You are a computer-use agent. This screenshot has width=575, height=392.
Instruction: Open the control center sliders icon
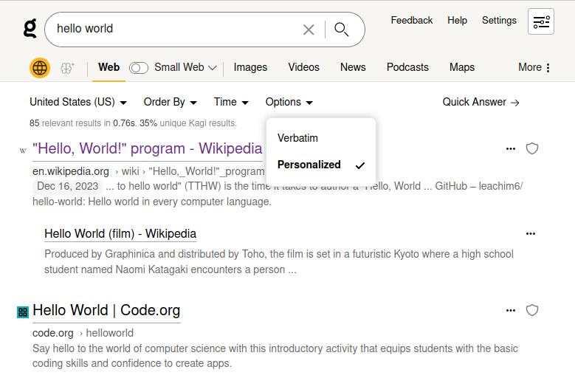(541, 21)
